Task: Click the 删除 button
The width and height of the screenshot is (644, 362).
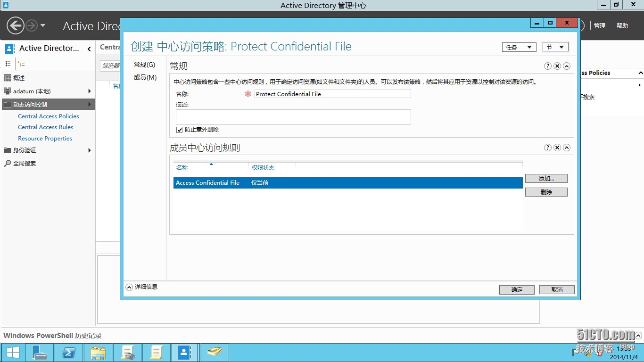Action: [x=546, y=192]
